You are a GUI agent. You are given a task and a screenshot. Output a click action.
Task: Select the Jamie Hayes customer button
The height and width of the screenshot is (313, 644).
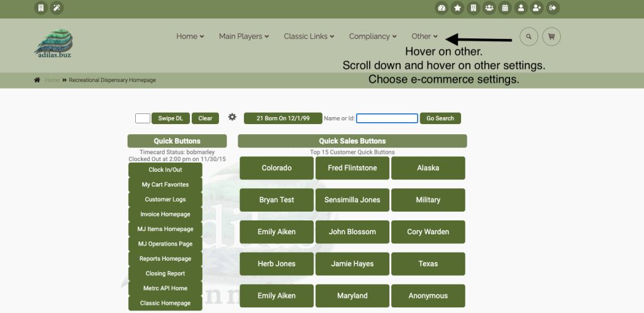tap(352, 264)
